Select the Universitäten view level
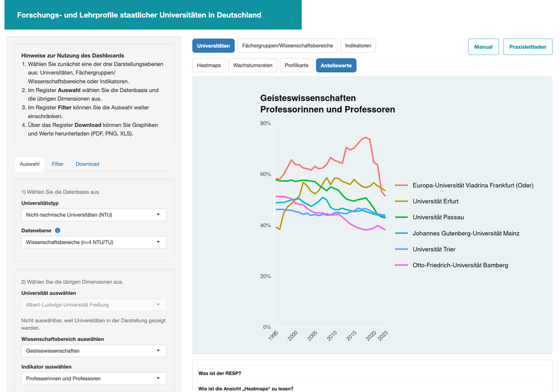The height and width of the screenshot is (392, 560). point(213,45)
